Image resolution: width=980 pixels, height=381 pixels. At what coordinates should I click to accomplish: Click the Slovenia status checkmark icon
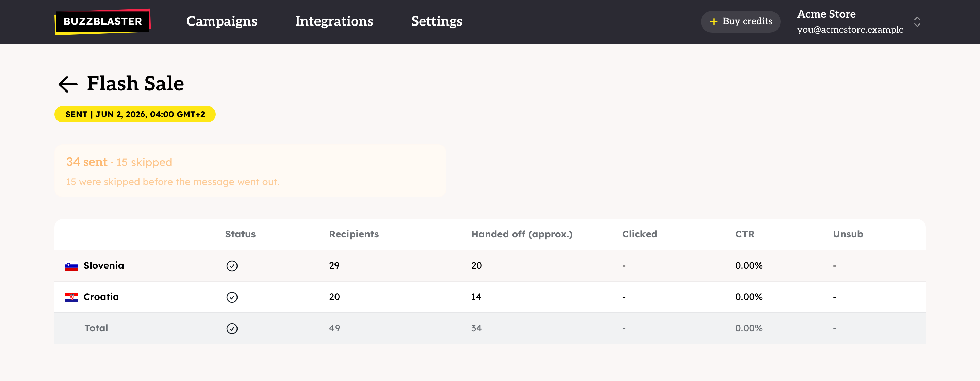[x=232, y=266]
